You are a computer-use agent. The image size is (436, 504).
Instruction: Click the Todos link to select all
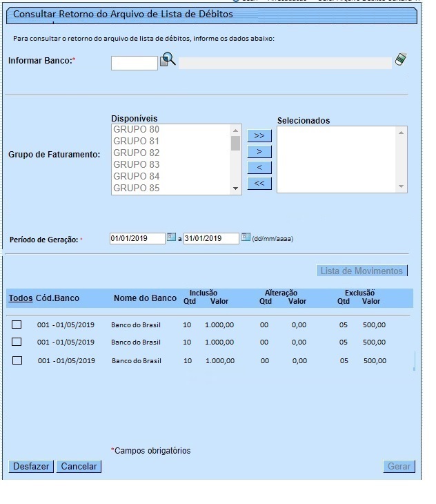pyautogui.click(x=20, y=298)
